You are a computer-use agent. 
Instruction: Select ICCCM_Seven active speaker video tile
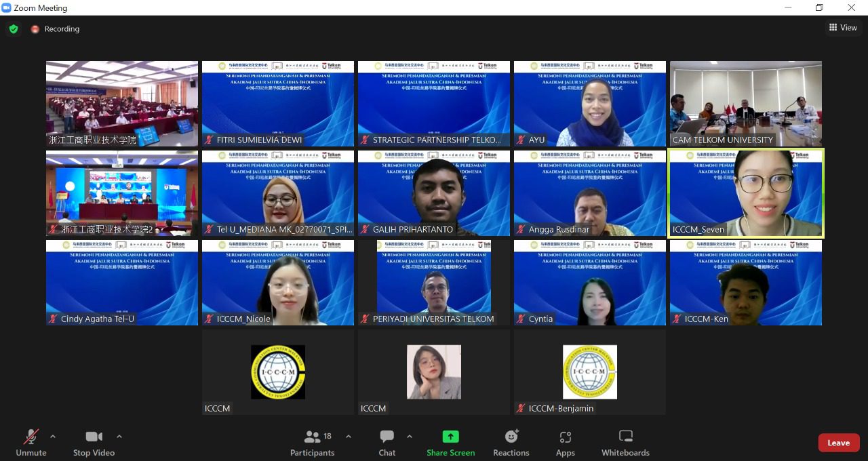point(746,193)
